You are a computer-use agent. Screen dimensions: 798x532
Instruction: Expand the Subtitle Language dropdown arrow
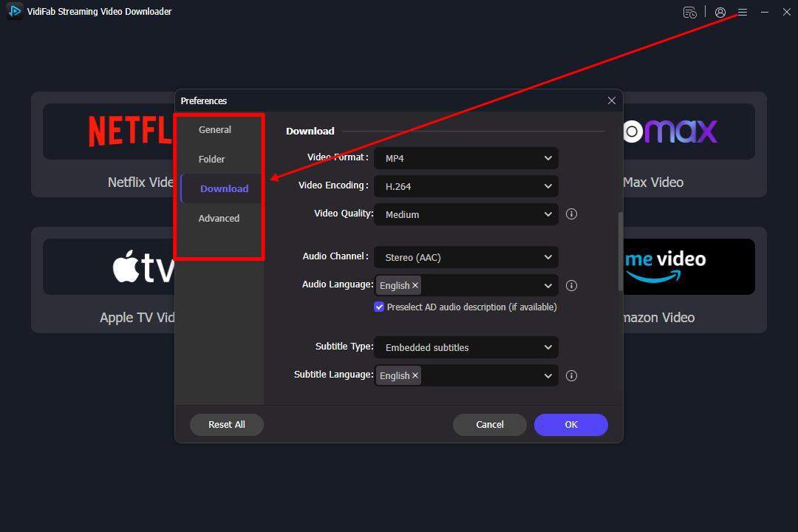[548, 375]
